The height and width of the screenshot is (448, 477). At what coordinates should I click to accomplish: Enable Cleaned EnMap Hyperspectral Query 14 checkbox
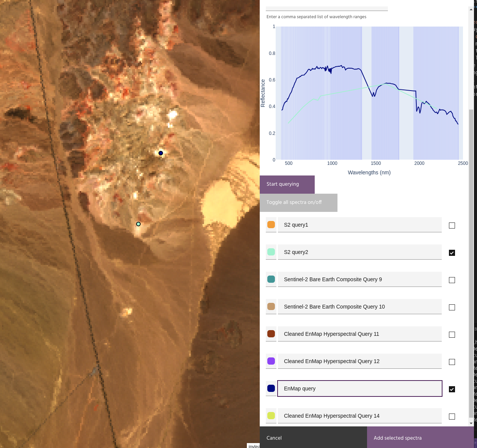click(x=452, y=417)
